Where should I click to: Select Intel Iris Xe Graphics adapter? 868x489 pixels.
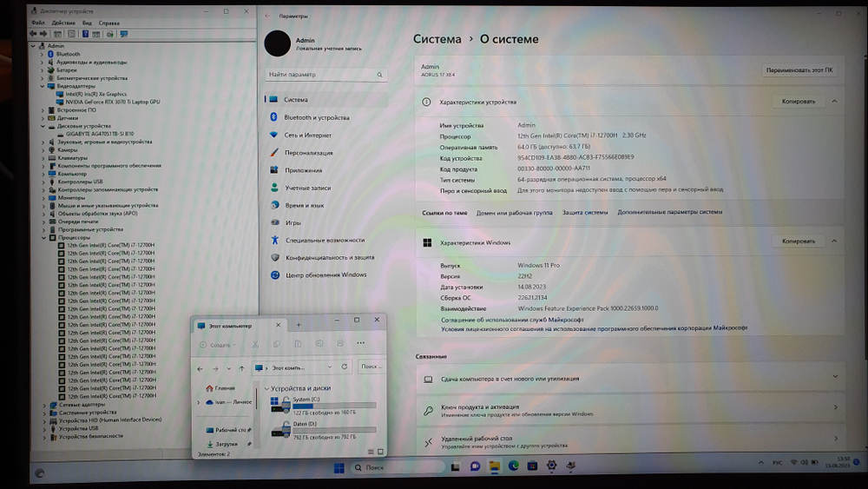95,94
